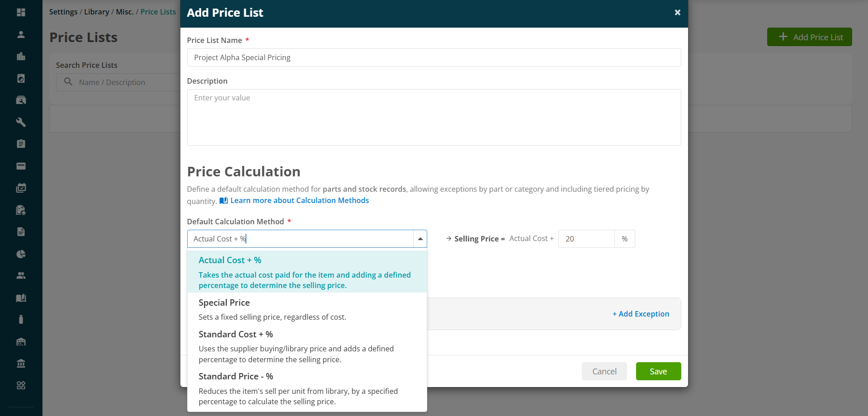
Task: Open the warehouse sidebar icon
Action: click(21, 341)
